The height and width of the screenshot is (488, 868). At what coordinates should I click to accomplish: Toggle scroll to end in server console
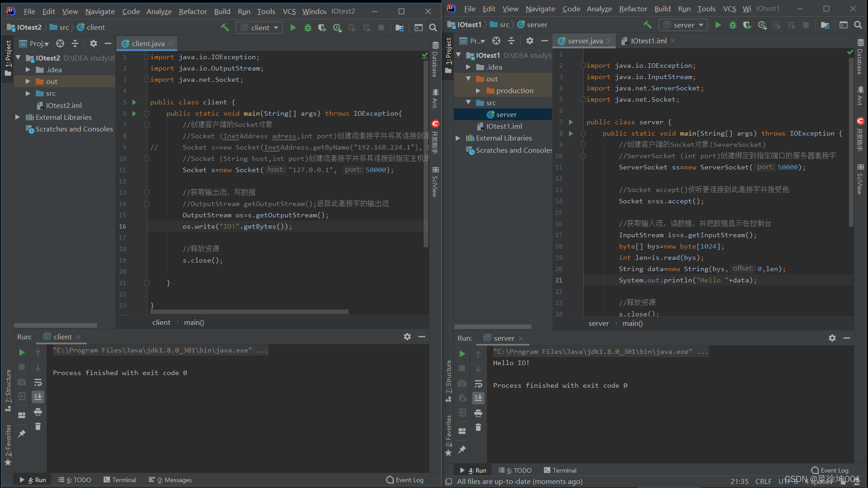(478, 398)
